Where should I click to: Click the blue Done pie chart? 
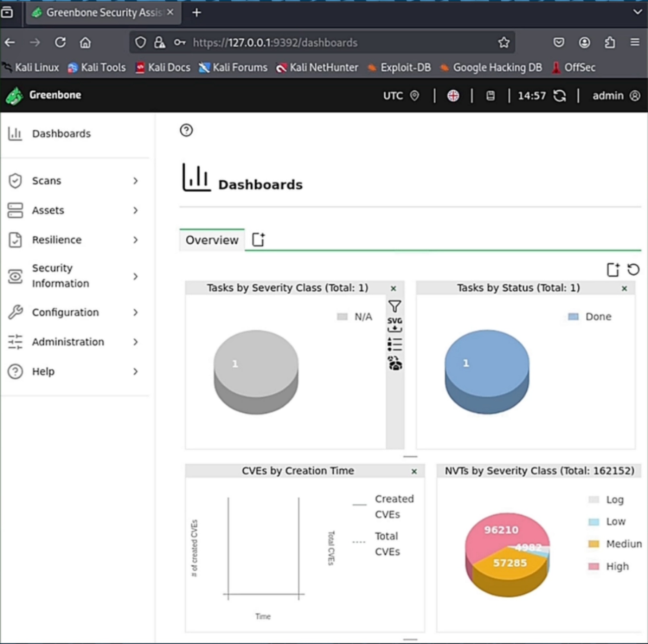pyautogui.click(x=487, y=372)
